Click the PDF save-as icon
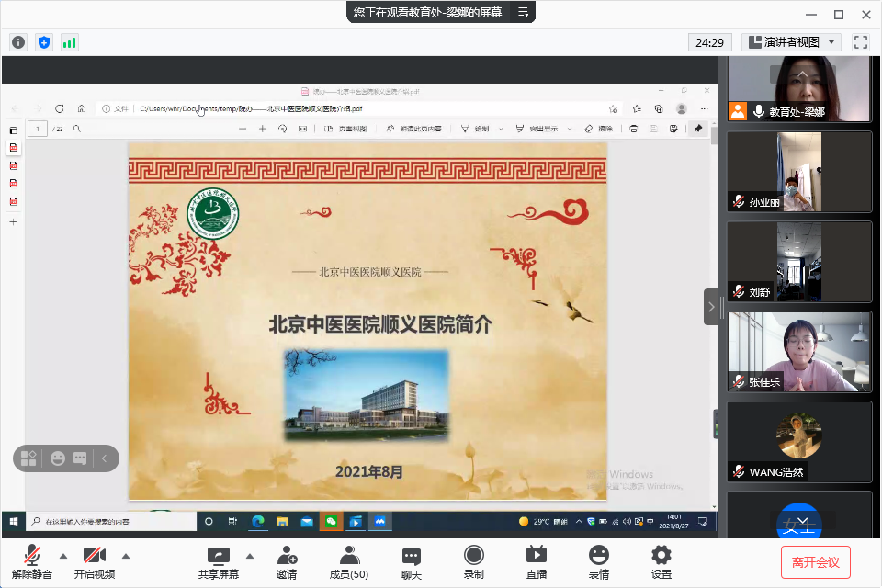The height and width of the screenshot is (588, 882). 673,129
